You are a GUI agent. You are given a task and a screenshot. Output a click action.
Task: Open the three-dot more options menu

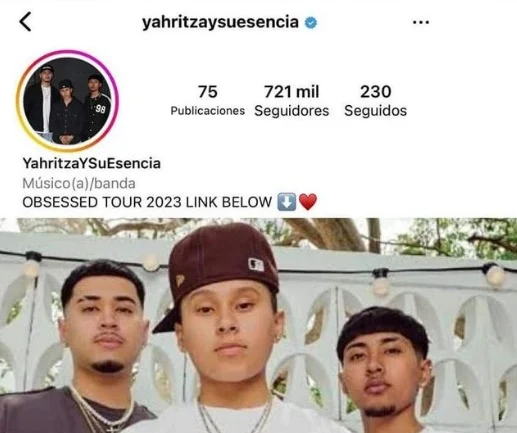[x=421, y=22]
